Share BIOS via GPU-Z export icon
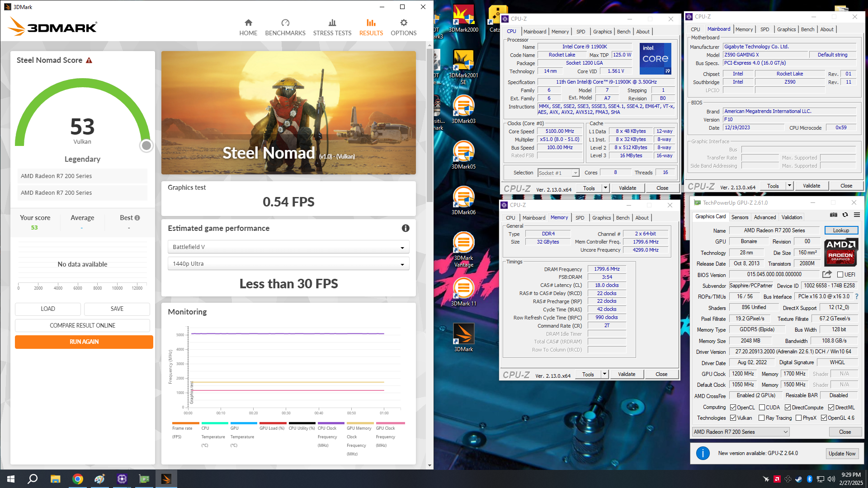This screenshot has width=868, height=488. (827, 274)
